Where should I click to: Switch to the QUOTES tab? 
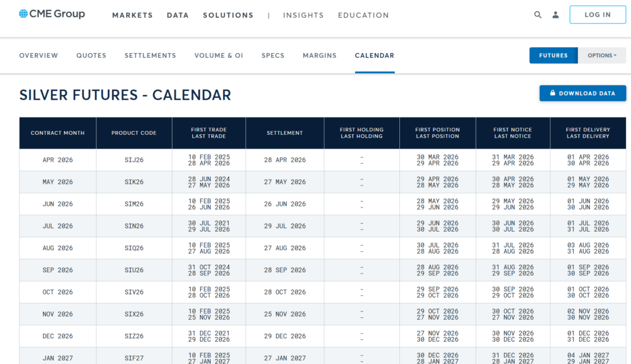click(91, 55)
